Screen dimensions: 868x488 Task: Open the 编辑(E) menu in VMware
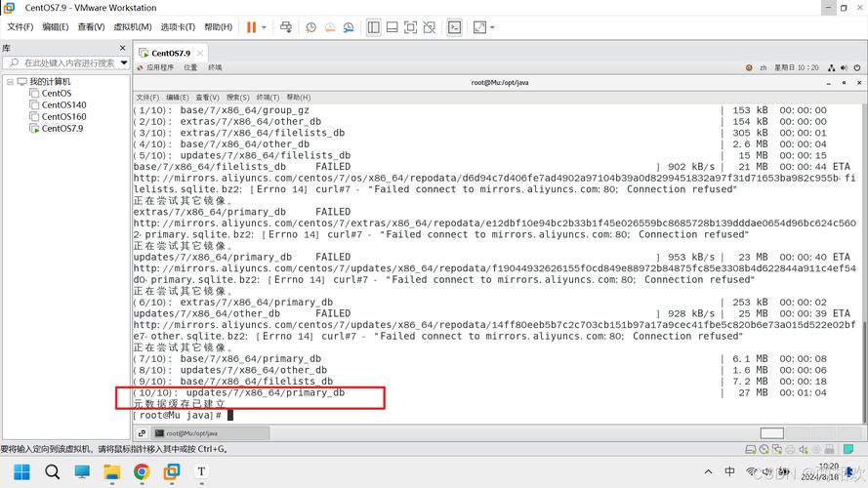pyautogui.click(x=56, y=27)
